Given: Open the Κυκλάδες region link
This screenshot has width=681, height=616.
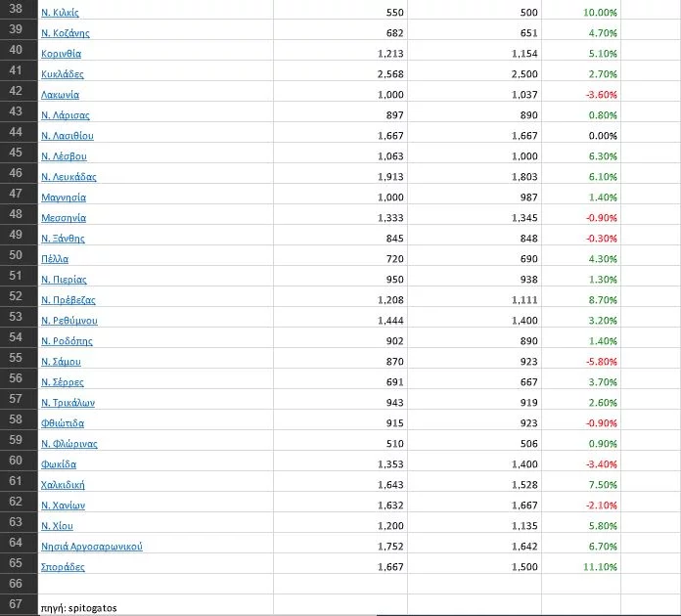Looking at the screenshot, I should [x=63, y=74].
